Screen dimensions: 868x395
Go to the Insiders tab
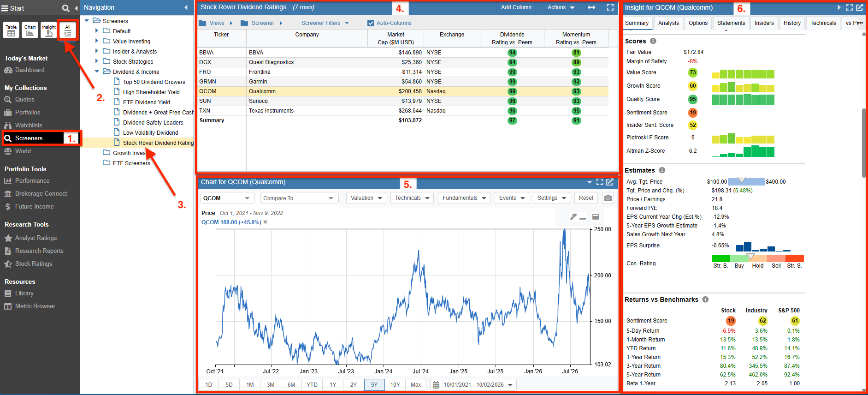[764, 23]
